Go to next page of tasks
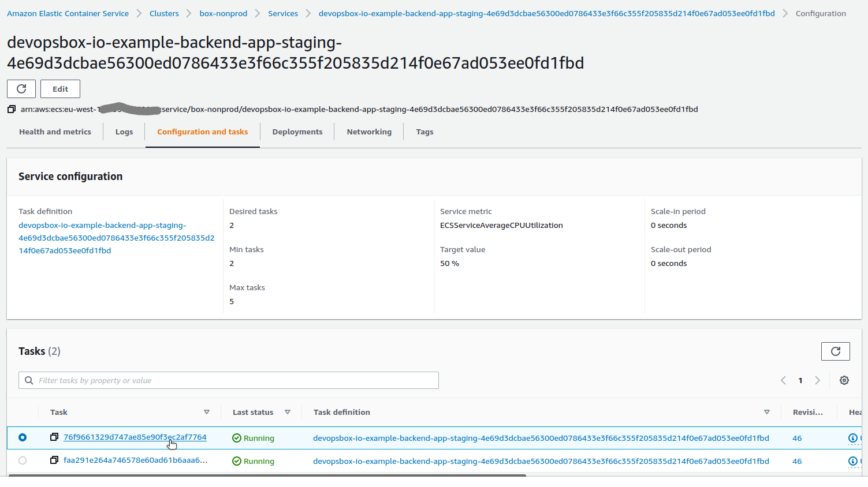868x487 pixels. point(817,380)
